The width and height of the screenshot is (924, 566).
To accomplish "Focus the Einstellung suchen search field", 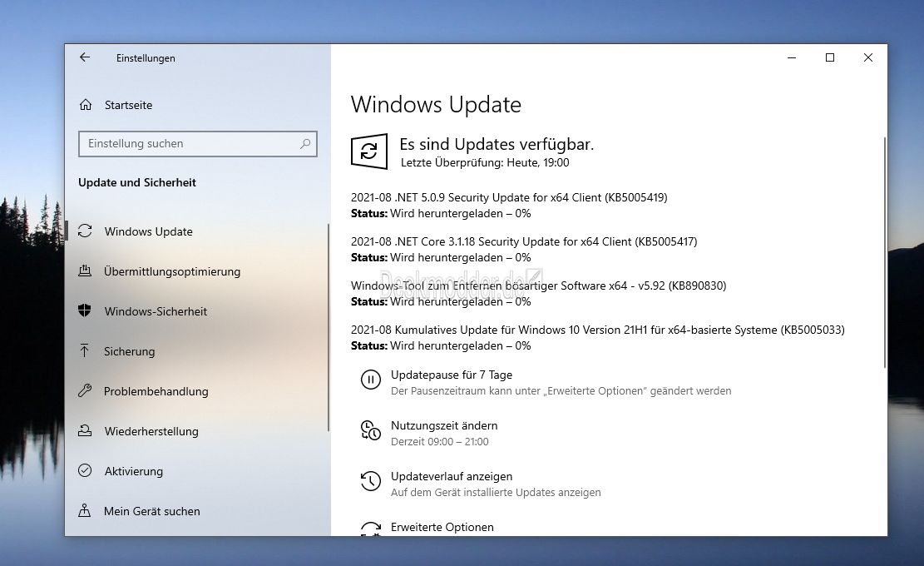I will click(x=197, y=144).
